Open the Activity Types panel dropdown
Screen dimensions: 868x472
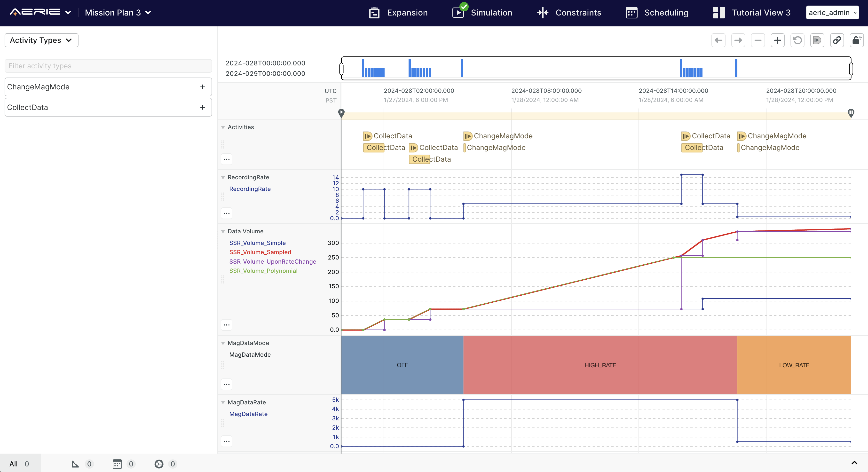[41, 40]
